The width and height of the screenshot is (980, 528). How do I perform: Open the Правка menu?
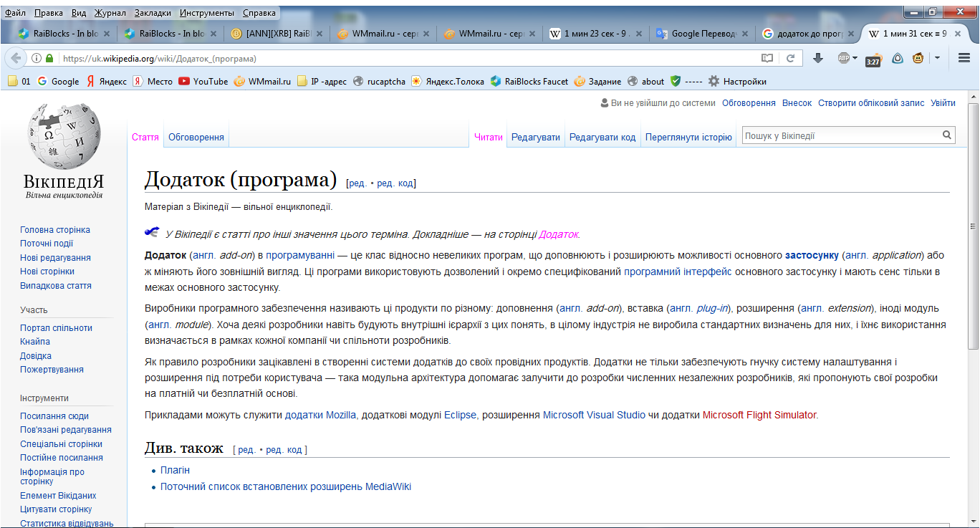click(48, 13)
